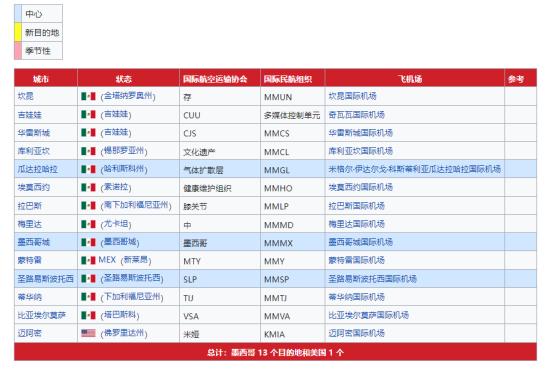Click the Mexican flag in the 墨西哥城 row
The height and width of the screenshot is (373, 554).
(x=88, y=242)
